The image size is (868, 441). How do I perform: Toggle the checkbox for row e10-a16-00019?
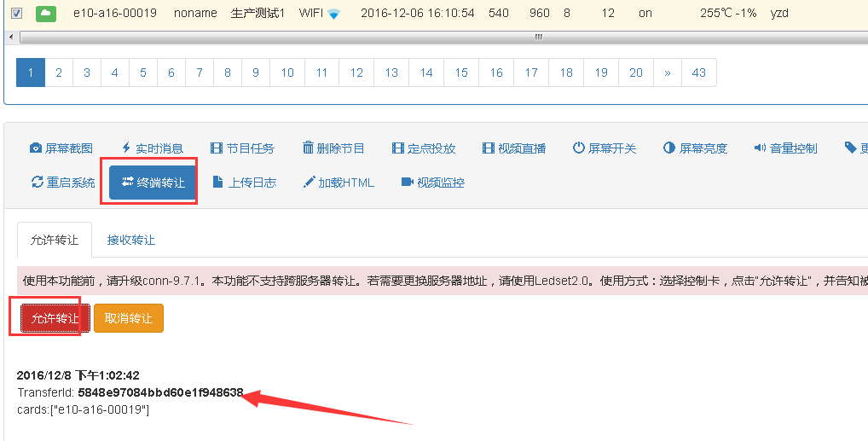point(16,13)
